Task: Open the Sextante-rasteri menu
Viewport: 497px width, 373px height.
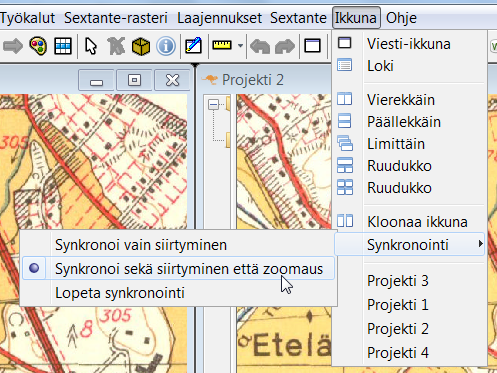Action: coord(116,18)
